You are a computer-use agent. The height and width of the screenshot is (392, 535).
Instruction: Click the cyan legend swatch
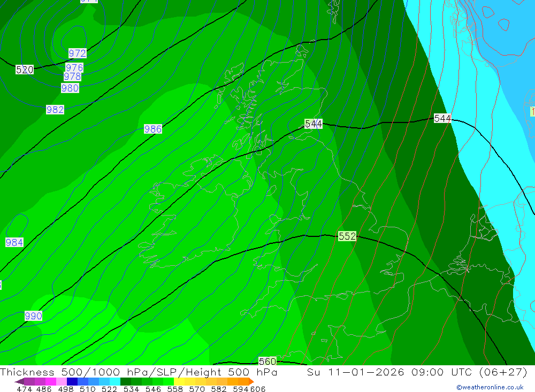click(115, 381)
